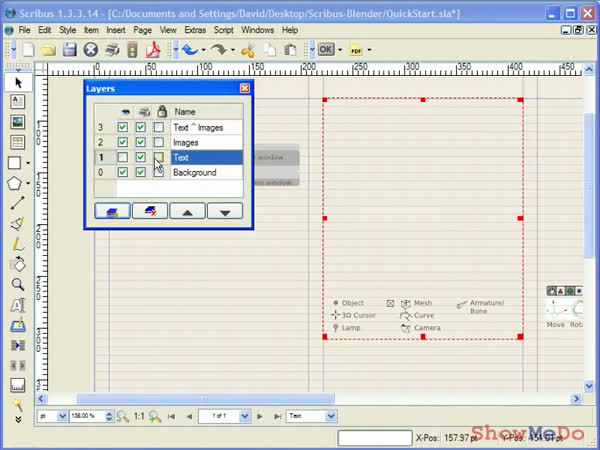
Task: Hide the Background layer
Action: click(x=122, y=172)
